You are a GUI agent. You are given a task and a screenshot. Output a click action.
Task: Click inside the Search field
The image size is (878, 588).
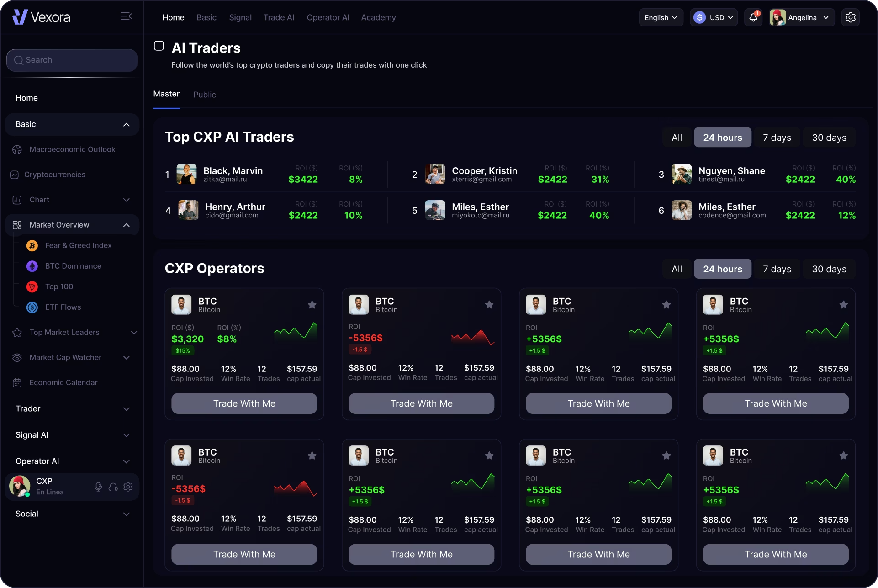pyautogui.click(x=72, y=60)
